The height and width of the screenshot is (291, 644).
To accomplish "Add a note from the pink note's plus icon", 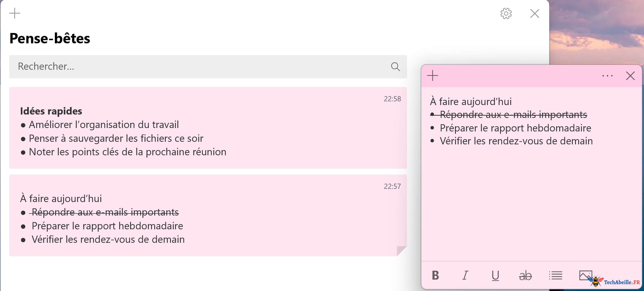I will coord(433,76).
